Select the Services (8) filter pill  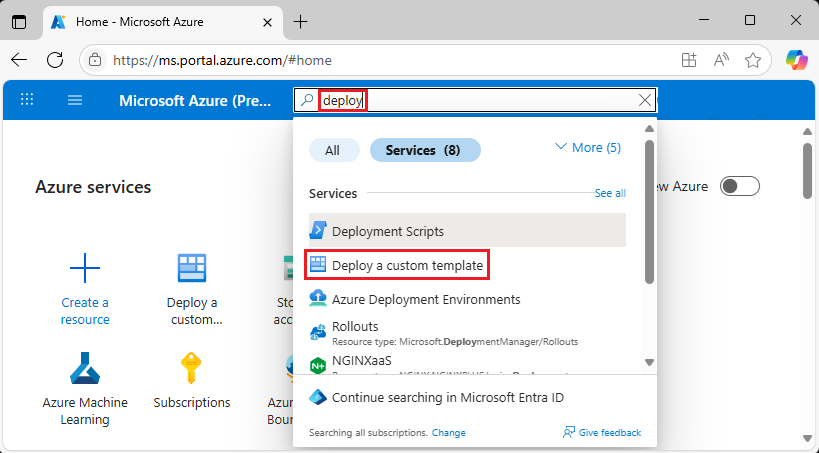point(425,150)
